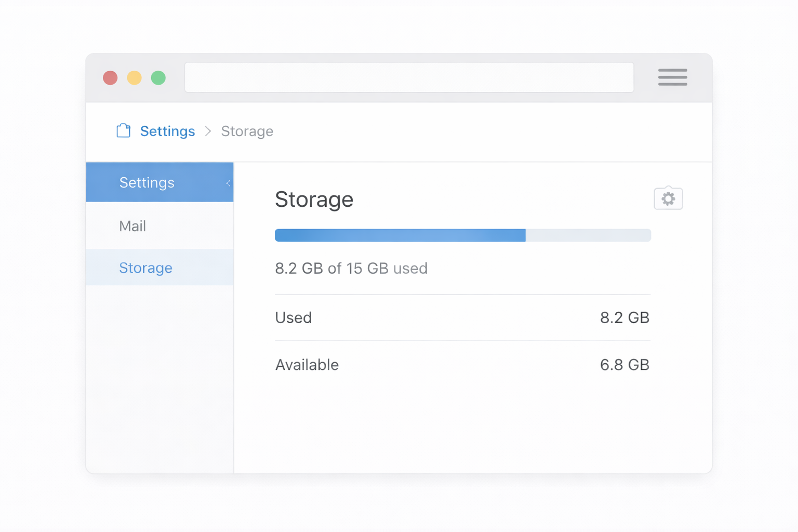Select the Used row label
Image resolution: width=798 pixels, height=532 pixels.
click(x=294, y=317)
